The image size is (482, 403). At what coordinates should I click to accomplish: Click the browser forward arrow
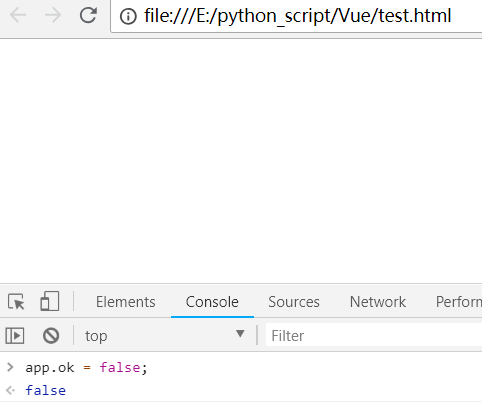53,15
